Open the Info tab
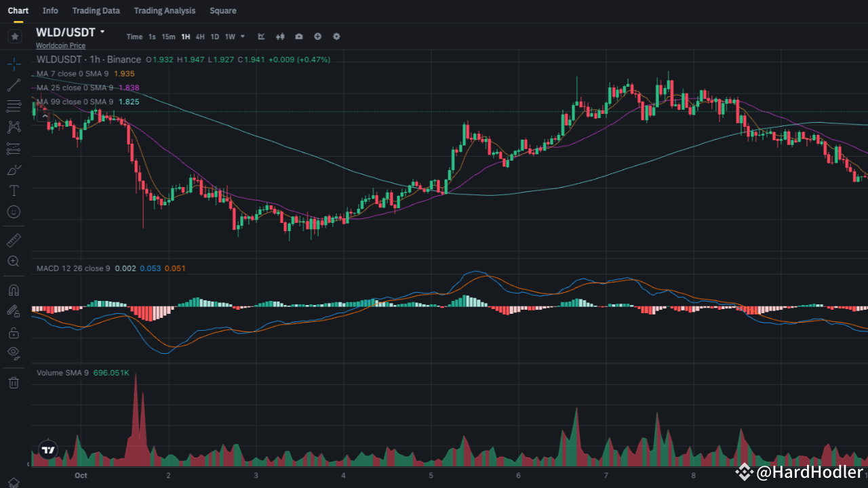Screen dimensions: 868x488 [50, 11]
